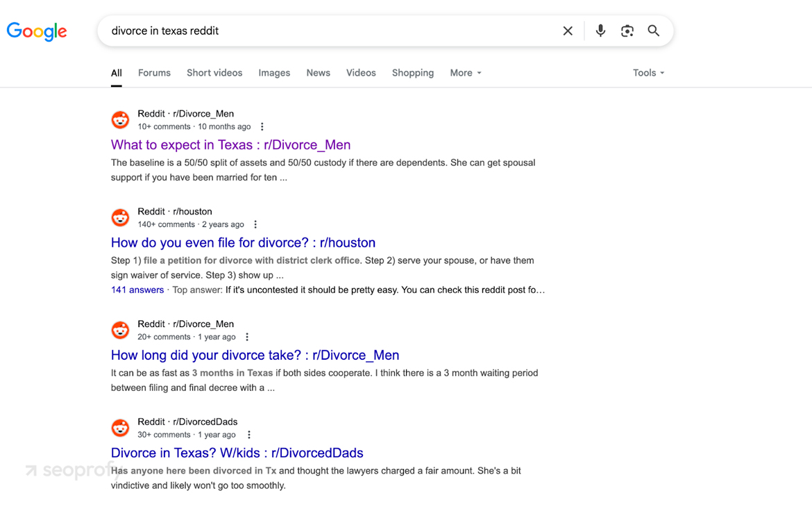
Task: Click snippet starting 'Step 1) file a petition'
Action: (322, 268)
